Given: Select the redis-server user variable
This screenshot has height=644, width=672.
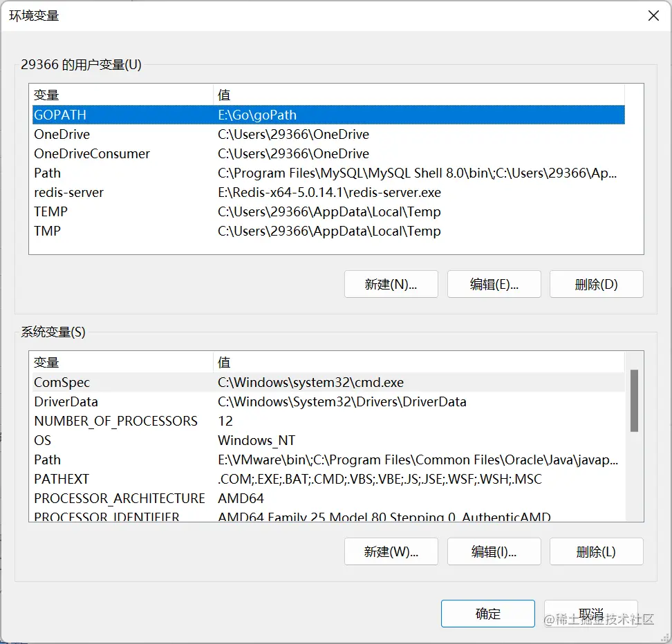Looking at the screenshot, I should point(328,192).
